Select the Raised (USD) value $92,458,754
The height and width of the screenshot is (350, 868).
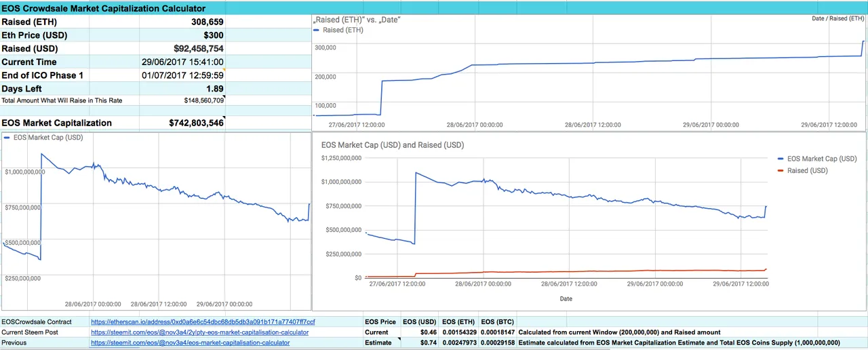click(198, 49)
